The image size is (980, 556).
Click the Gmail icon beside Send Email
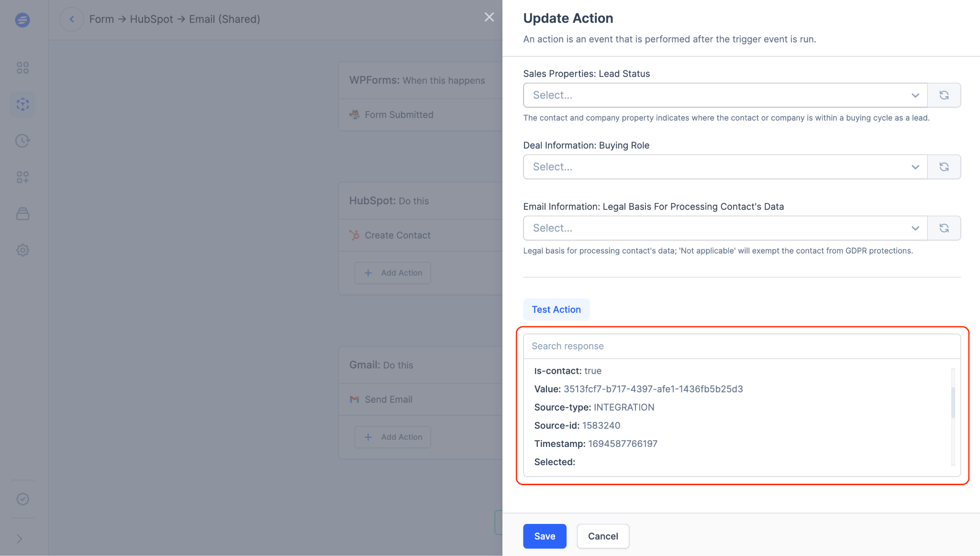tap(354, 400)
